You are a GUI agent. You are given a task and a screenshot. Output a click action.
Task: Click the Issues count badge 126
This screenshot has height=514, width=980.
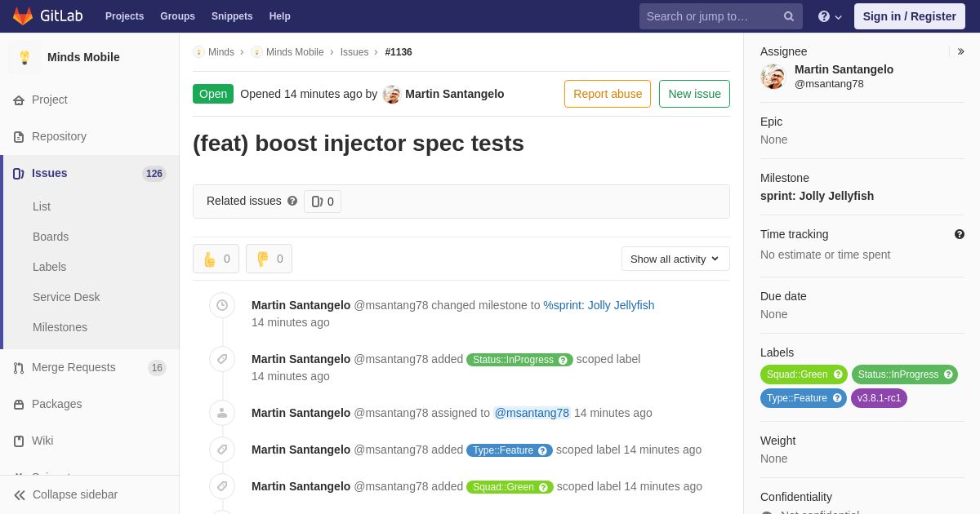pyautogui.click(x=154, y=174)
